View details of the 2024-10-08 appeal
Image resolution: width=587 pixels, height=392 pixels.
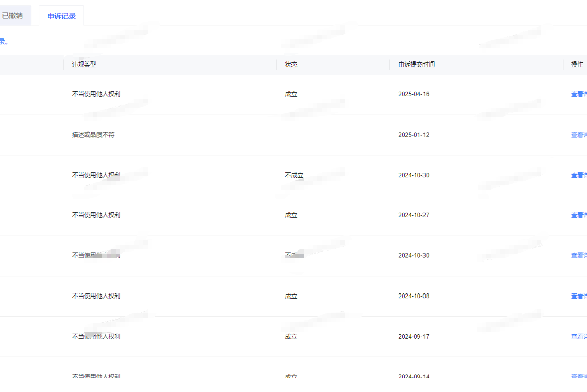[x=579, y=296]
